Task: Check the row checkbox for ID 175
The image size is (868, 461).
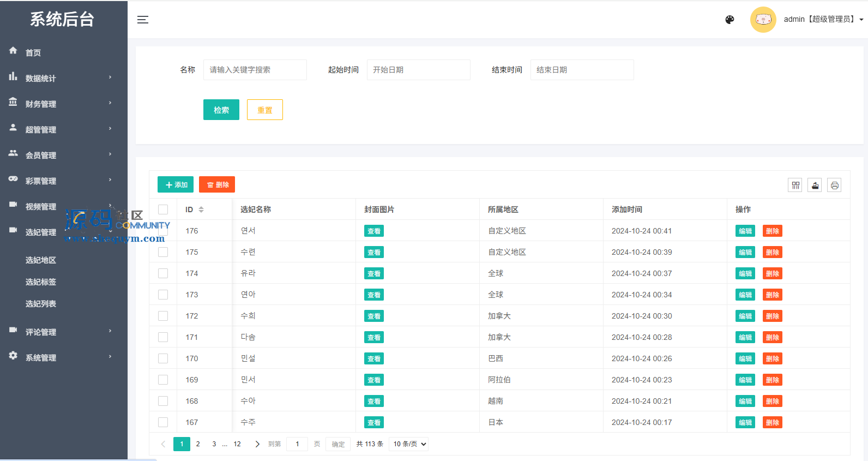Action: coord(163,252)
